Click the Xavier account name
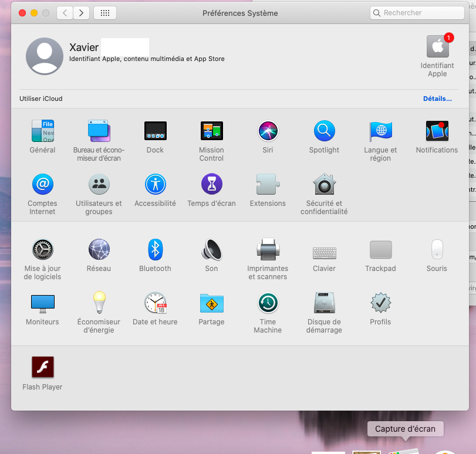The height and width of the screenshot is (454, 476). pos(84,48)
